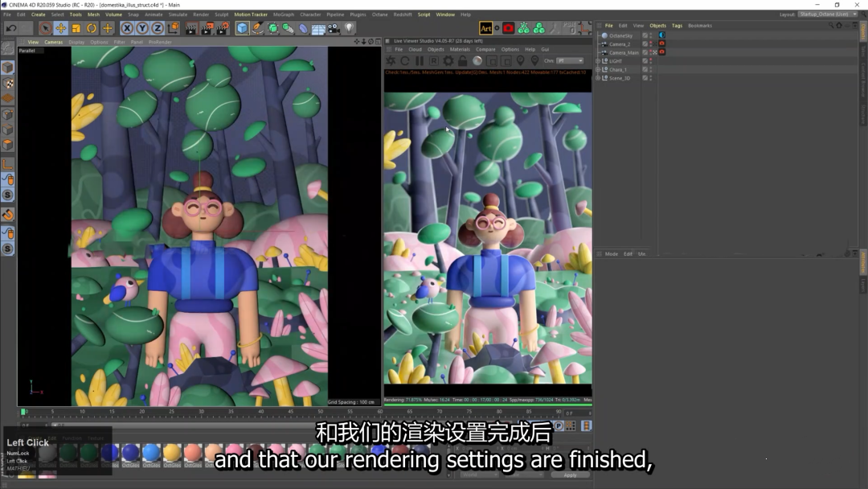
Task: Open the Octane menu in menu bar
Action: pyautogui.click(x=379, y=14)
